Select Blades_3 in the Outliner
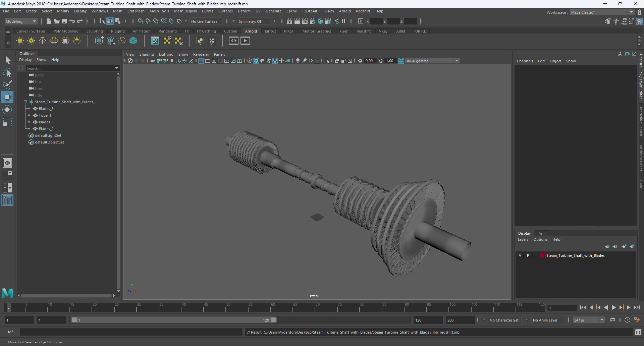This screenshot has width=644, height=346. (46, 109)
